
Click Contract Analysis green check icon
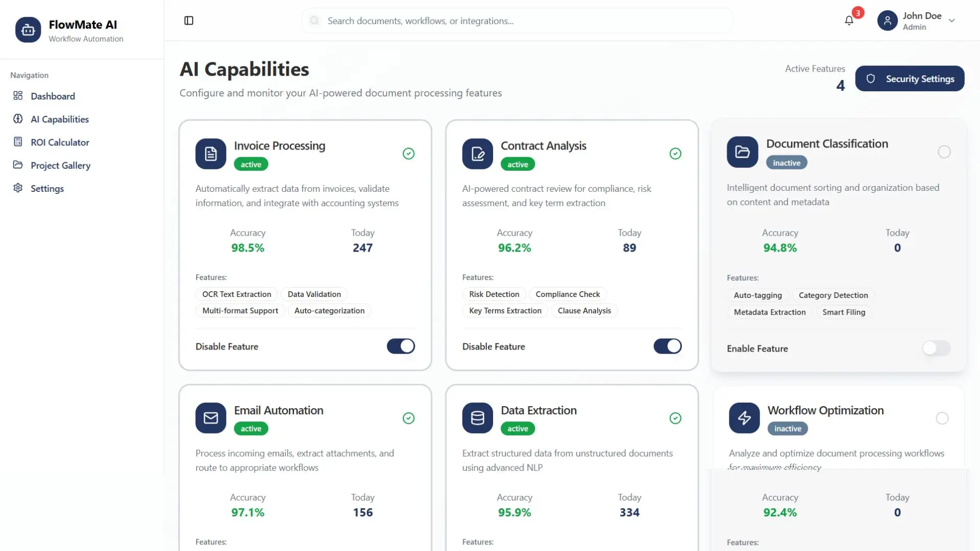675,154
